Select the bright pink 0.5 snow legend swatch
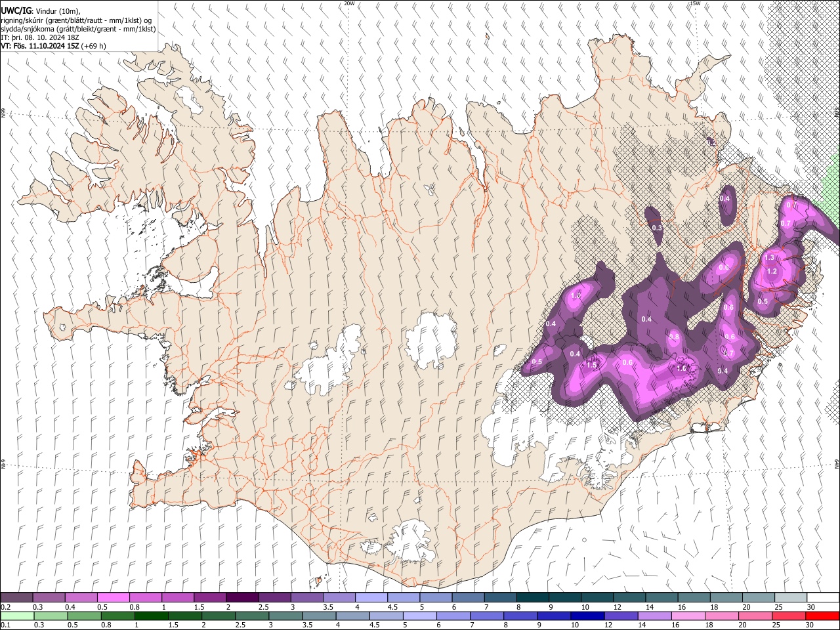 (113, 597)
